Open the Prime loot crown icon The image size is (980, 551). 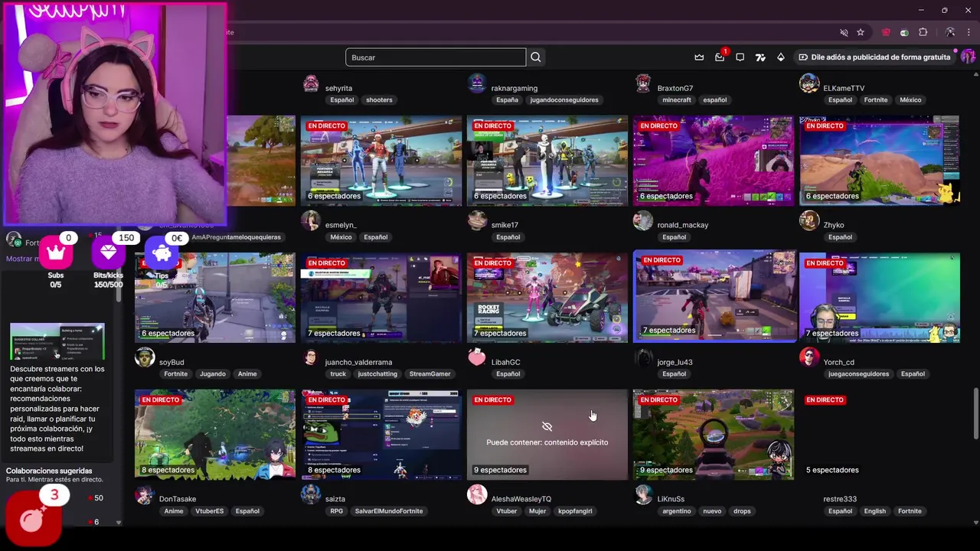(699, 57)
